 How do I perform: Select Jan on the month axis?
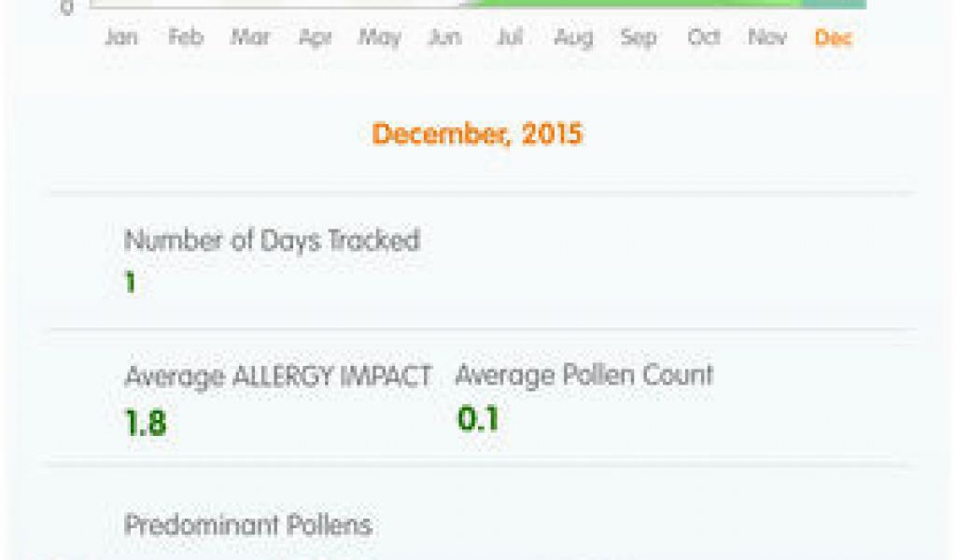coord(121,37)
